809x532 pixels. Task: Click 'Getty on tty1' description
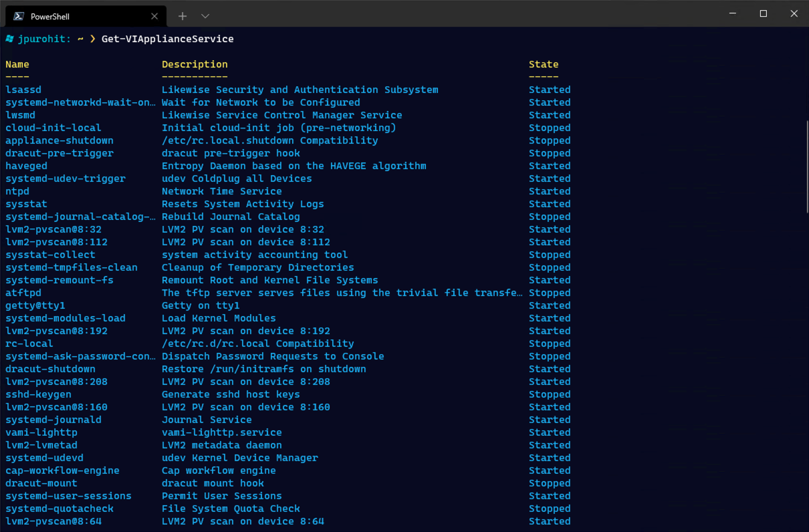click(201, 305)
